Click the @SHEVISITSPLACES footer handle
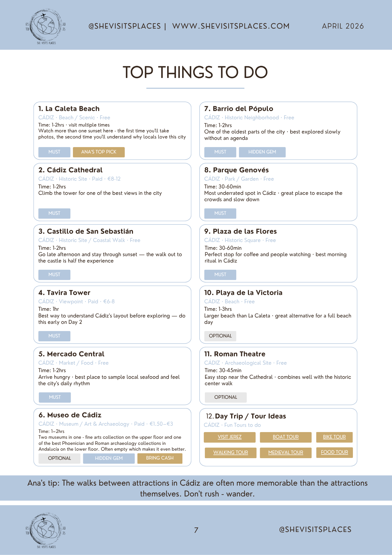 (x=315, y=529)
